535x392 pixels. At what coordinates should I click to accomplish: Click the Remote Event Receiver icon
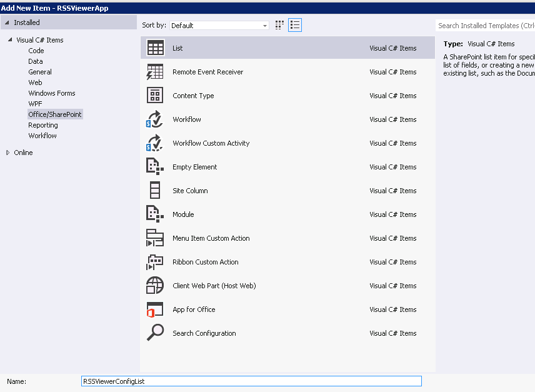(x=155, y=72)
